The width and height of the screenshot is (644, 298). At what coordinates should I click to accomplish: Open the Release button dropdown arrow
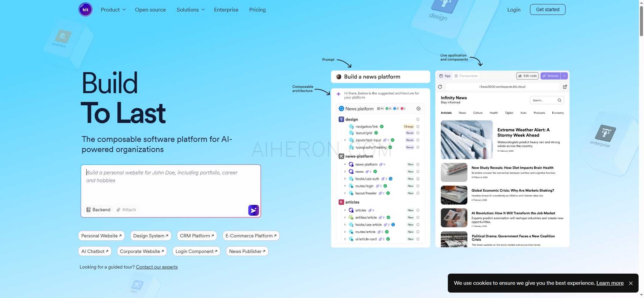click(x=564, y=76)
